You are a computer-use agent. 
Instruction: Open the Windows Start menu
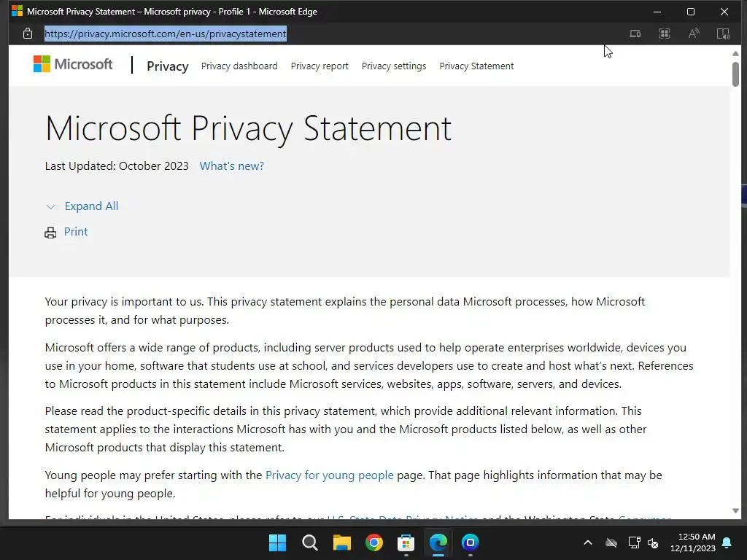click(x=278, y=542)
